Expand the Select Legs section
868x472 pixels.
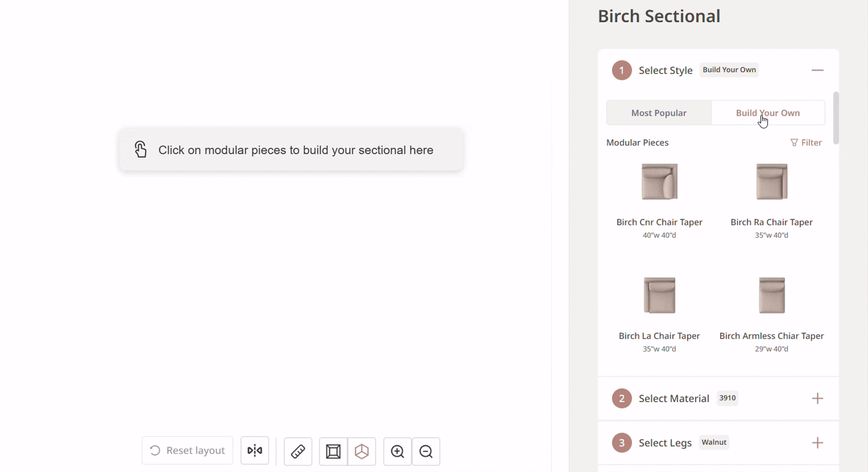point(817,443)
